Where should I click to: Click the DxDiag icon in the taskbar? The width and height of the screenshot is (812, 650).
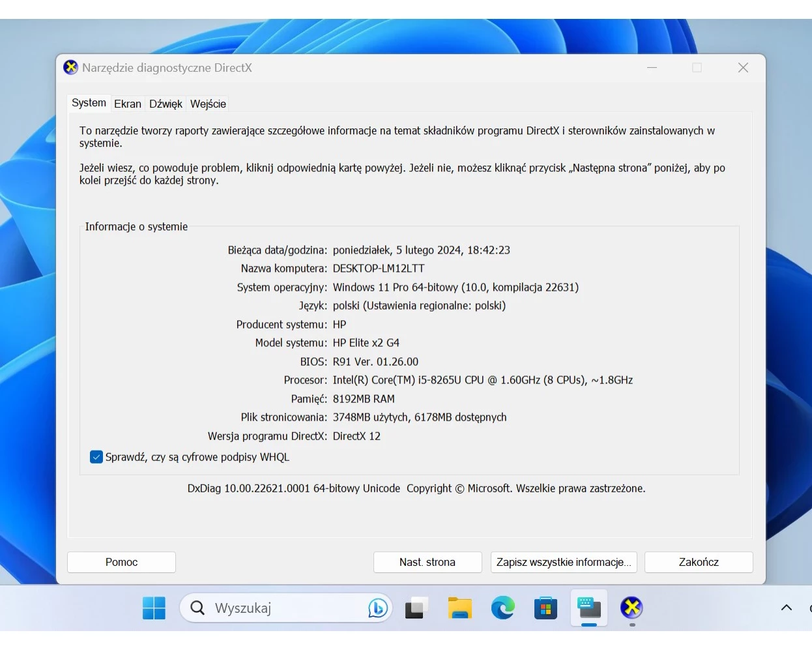coord(631,608)
